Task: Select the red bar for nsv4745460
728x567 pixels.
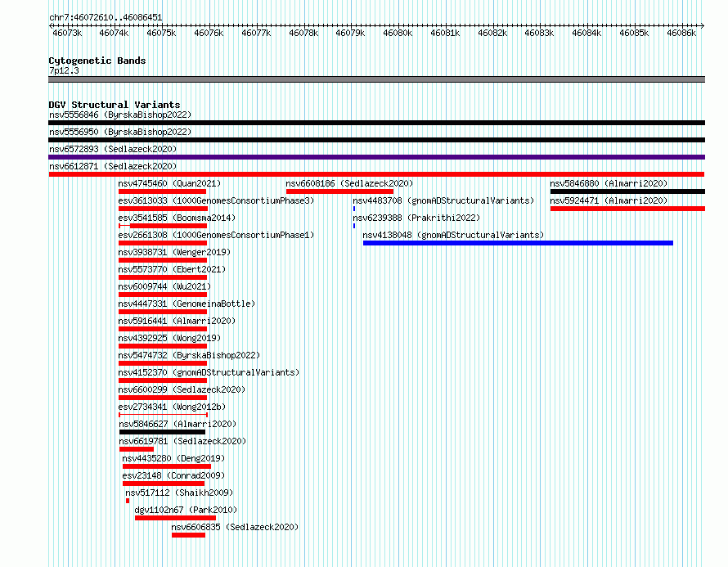Action: point(162,191)
